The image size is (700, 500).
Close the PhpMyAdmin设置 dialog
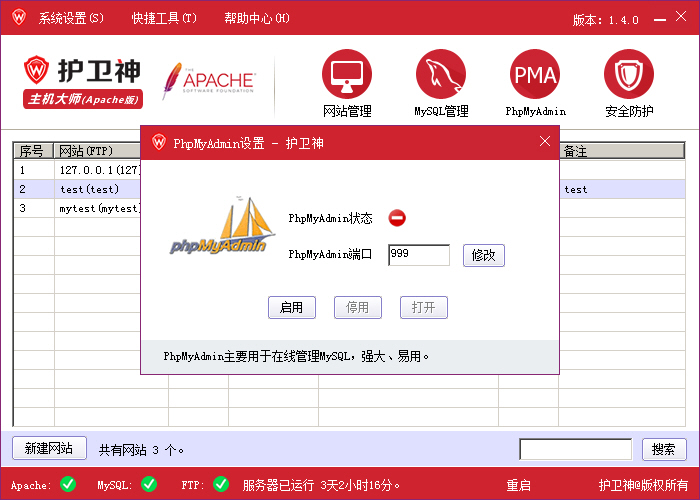545,142
